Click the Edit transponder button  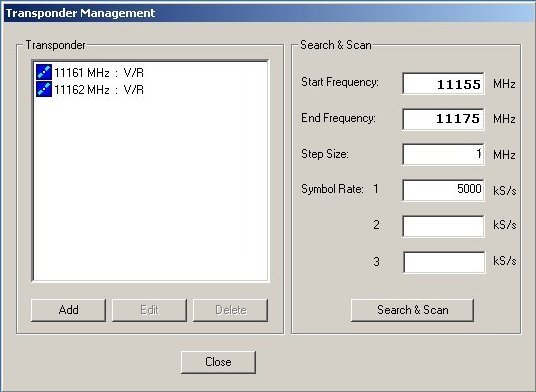point(149,310)
